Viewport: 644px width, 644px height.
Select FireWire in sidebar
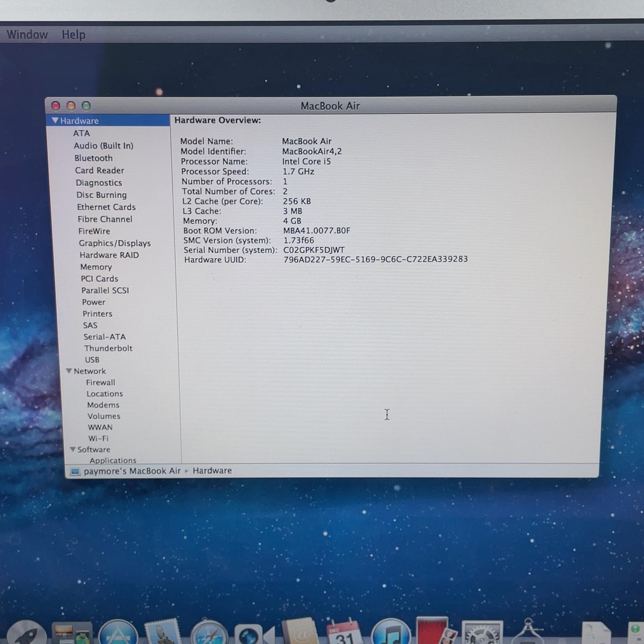pos(94,231)
